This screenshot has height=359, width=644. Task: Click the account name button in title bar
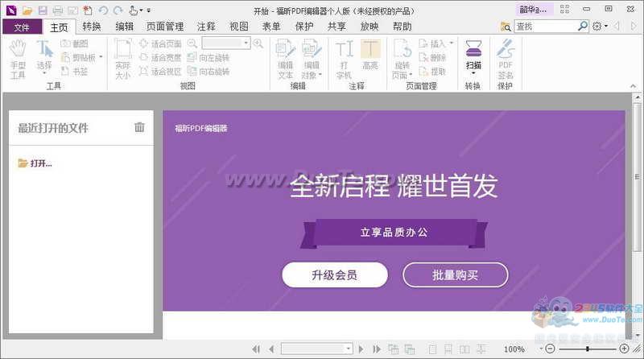pos(534,10)
